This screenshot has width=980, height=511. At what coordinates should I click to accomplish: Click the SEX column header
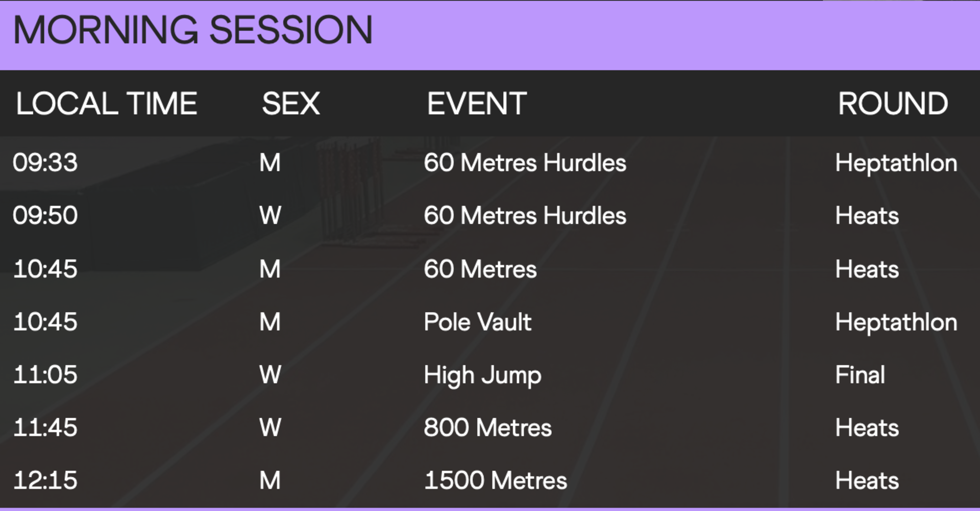(x=291, y=104)
